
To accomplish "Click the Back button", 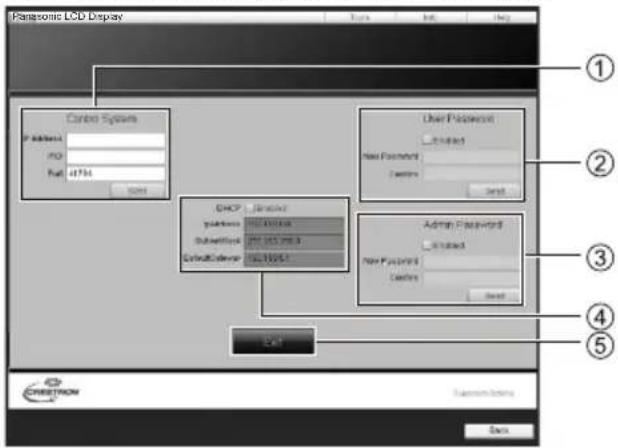I will 499,430.
